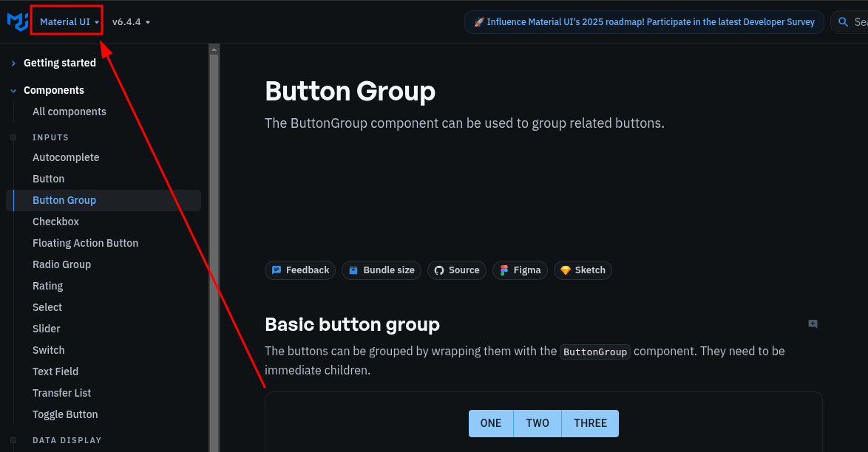
Task: Navigate to the Switch sidebar page
Action: (49, 350)
